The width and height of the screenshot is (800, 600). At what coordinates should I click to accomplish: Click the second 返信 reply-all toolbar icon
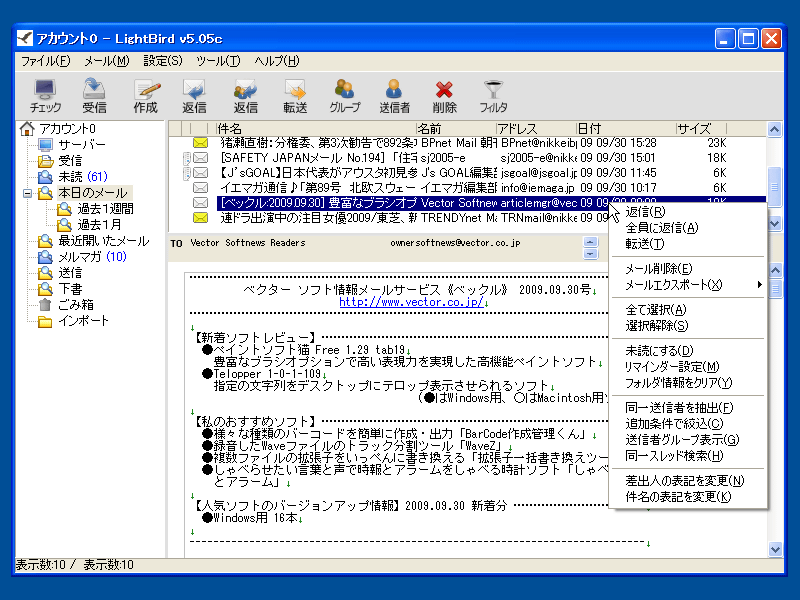tap(245, 96)
